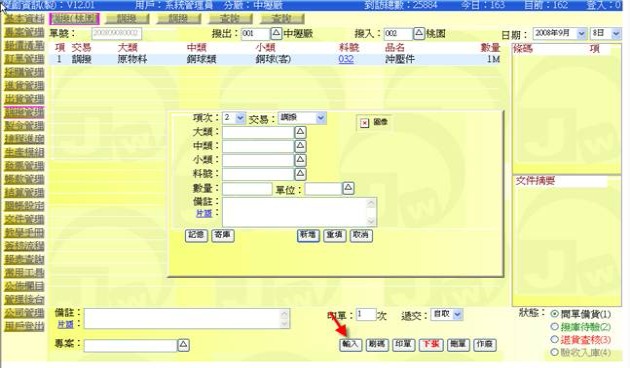Screen dimensions: 630x368
Task: Select the 開單備貨(1) status radio
Action: 554,314
